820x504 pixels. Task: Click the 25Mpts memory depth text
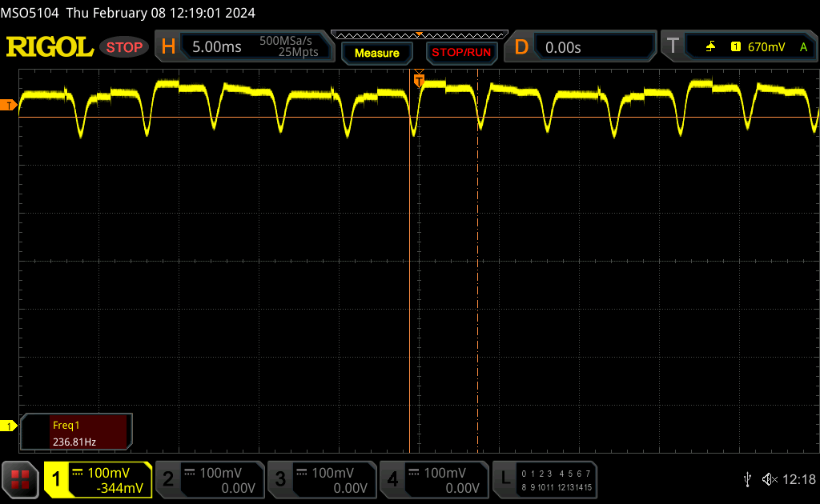click(x=298, y=52)
